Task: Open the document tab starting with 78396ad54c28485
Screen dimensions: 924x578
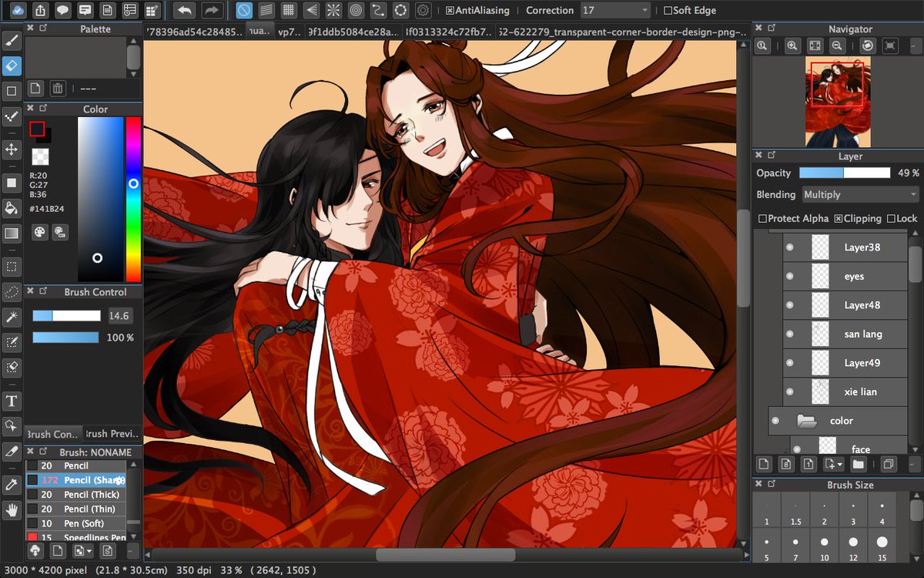Action: tap(196, 32)
